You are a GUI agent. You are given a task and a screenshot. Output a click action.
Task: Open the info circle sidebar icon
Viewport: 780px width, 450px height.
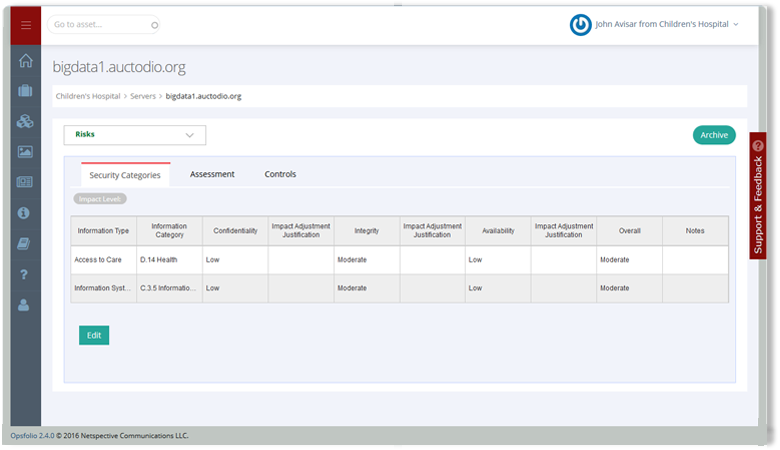click(26, 213)
